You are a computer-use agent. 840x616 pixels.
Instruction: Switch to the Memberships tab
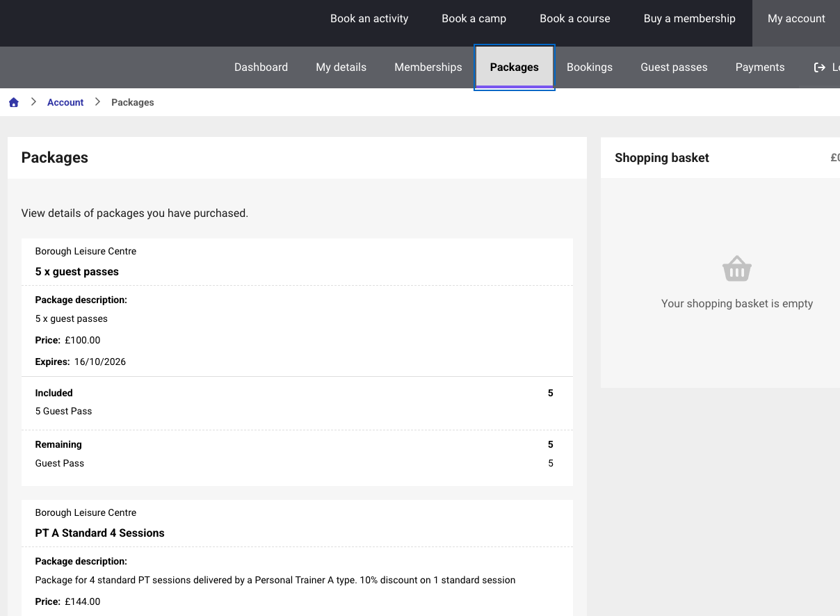(x=428, y=67)
